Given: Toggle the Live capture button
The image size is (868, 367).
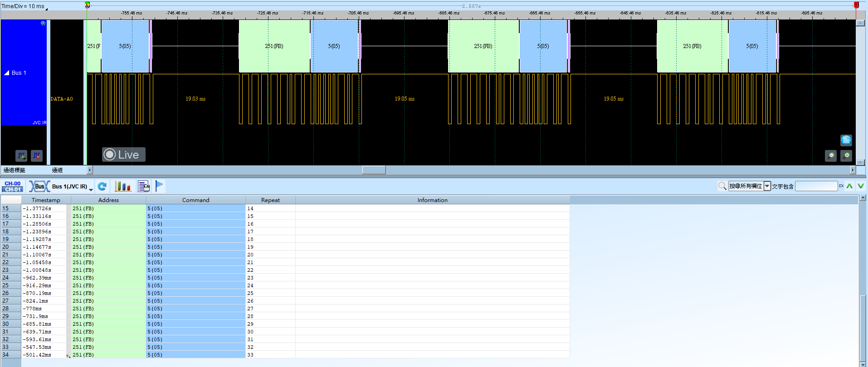Looking at the screenshot, I should [123, 155].
